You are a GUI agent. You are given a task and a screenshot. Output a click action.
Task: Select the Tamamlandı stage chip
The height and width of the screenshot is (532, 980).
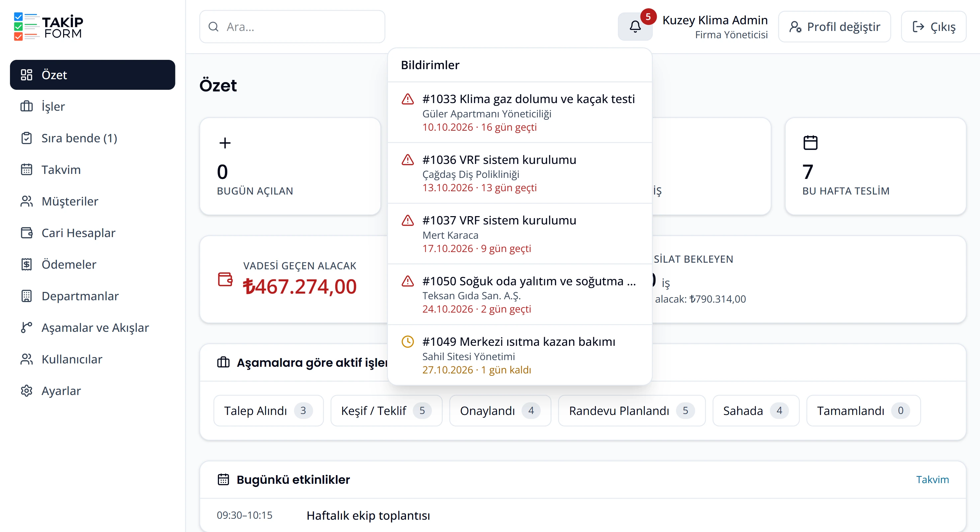[x=863, y=411]
